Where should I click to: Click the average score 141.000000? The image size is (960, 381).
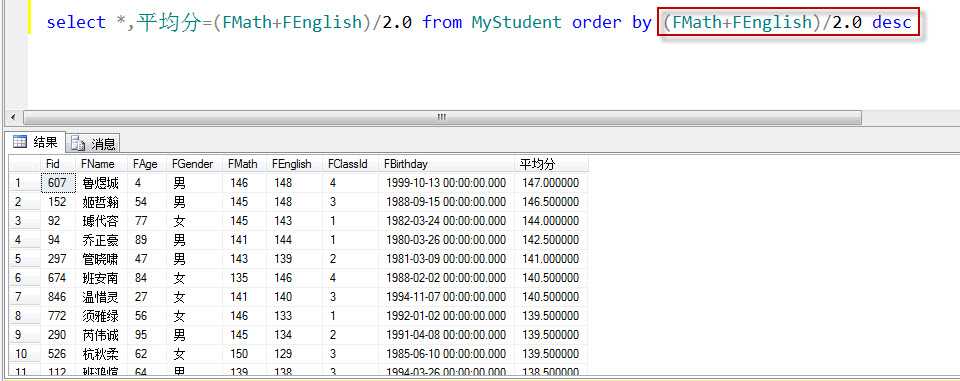point(551,258)
